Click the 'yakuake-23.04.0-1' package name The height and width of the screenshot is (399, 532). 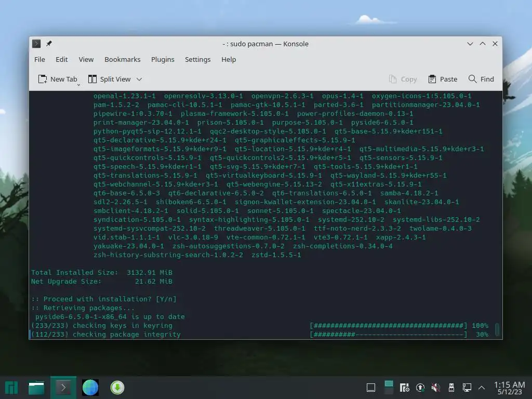(129, 246)
